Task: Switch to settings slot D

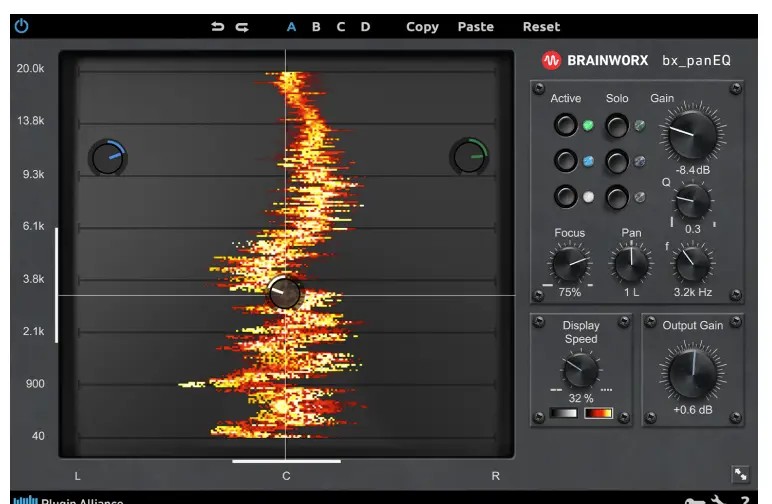Action: 365,27
